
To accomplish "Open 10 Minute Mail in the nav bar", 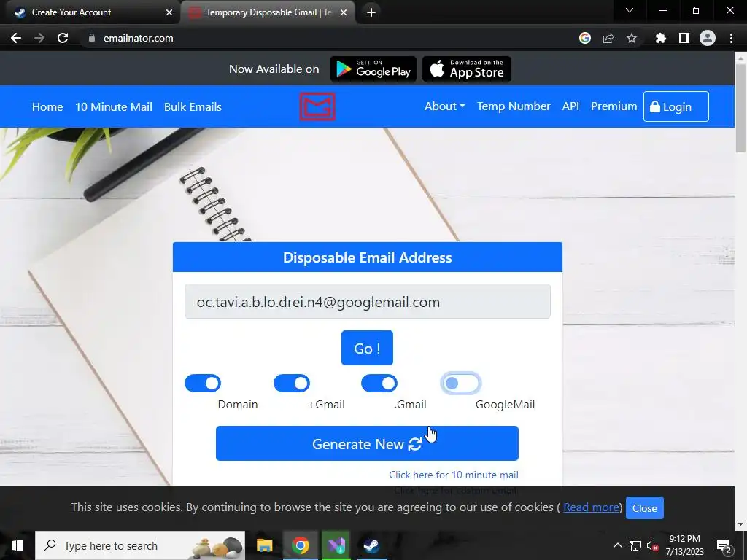I will (x=114, y=106).
